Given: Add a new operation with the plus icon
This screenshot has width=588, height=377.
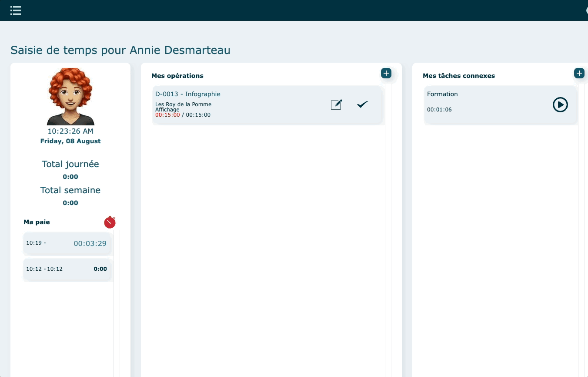Looking at the screenshot, I should click(x=386, y=73).
